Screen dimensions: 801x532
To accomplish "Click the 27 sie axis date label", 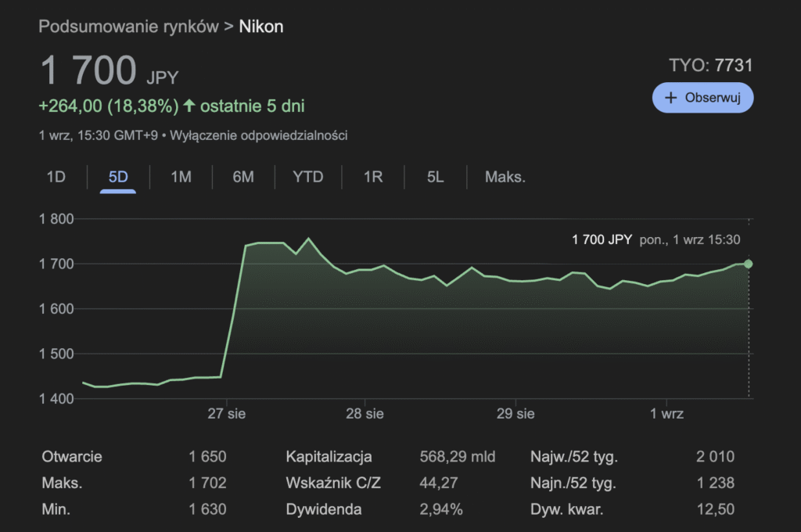I will tap(226, 413).
